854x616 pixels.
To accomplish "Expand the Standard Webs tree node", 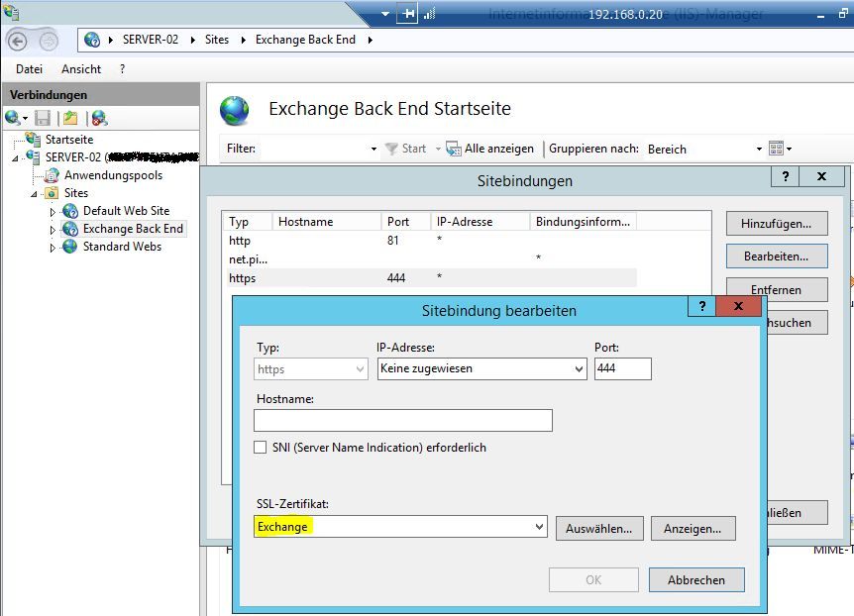I will pos(53,248).
